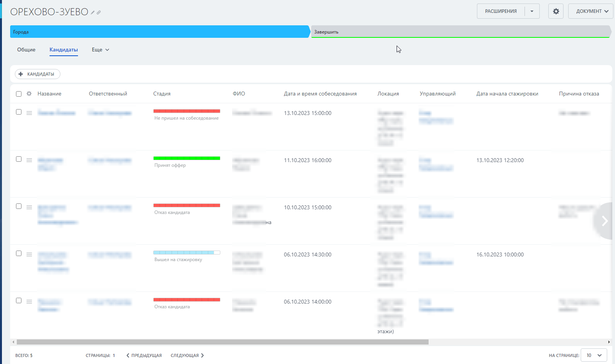Click the link icon next to the title
Screen dimensions: 615x364
[99, 12]
